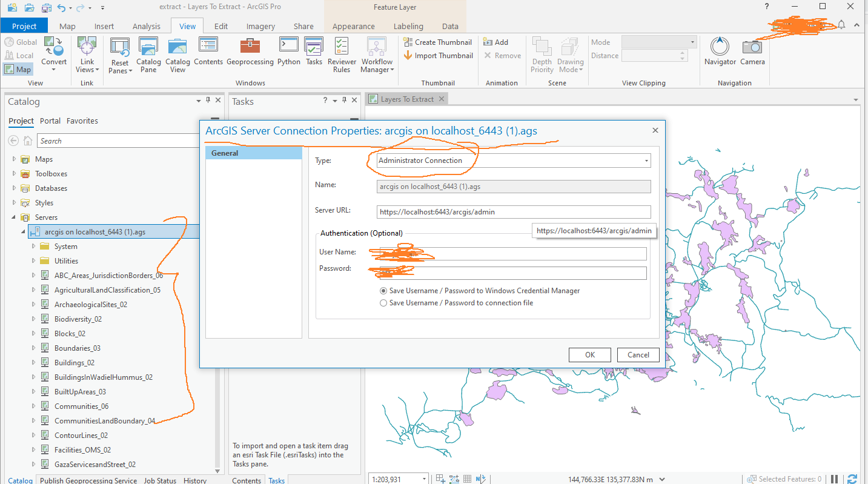
Task: Close the Layers To Extract map tab
Action: pyautogui.click(x=442, y=99)
